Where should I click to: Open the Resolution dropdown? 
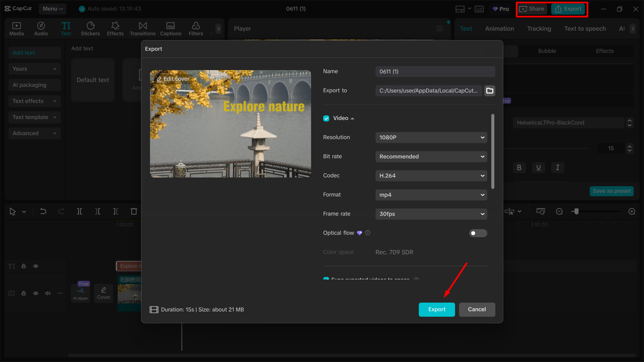point(431,137)
